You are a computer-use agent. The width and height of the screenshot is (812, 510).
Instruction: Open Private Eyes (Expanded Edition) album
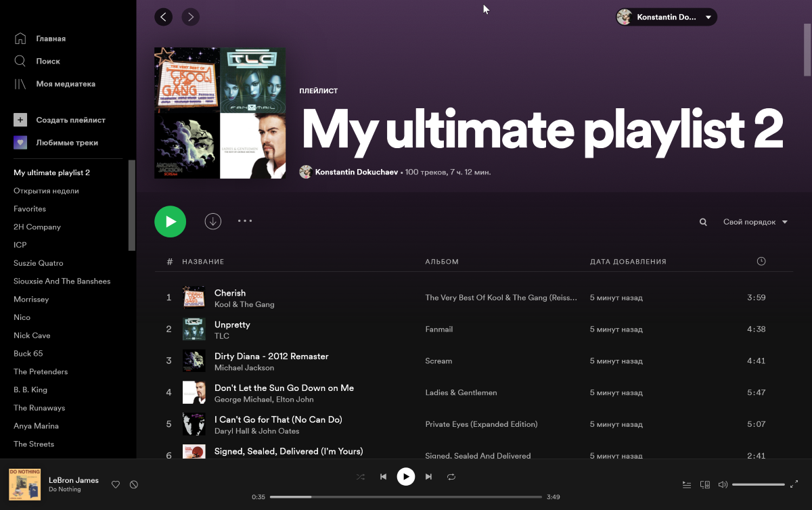click(481, 424)
